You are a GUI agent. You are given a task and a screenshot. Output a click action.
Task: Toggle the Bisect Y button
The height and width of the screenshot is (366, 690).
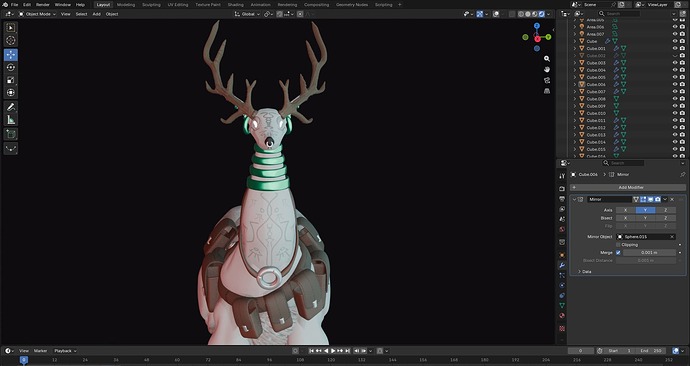pos(645,218)
